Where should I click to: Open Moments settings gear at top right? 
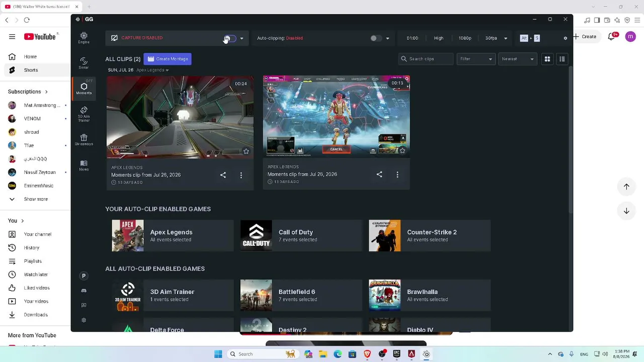tap(565, 38)
